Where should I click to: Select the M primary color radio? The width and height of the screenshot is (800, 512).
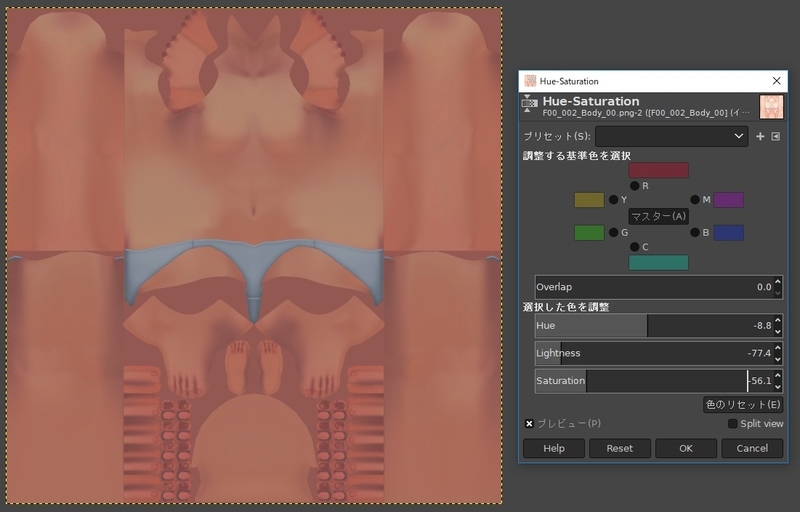click(695, 199)
